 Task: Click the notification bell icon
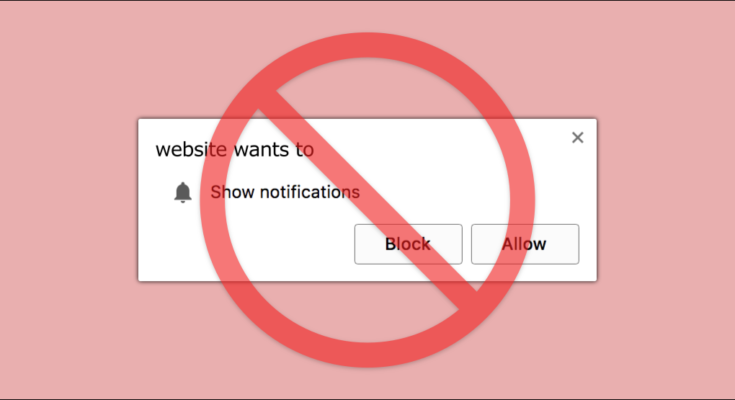pos(183,192)
